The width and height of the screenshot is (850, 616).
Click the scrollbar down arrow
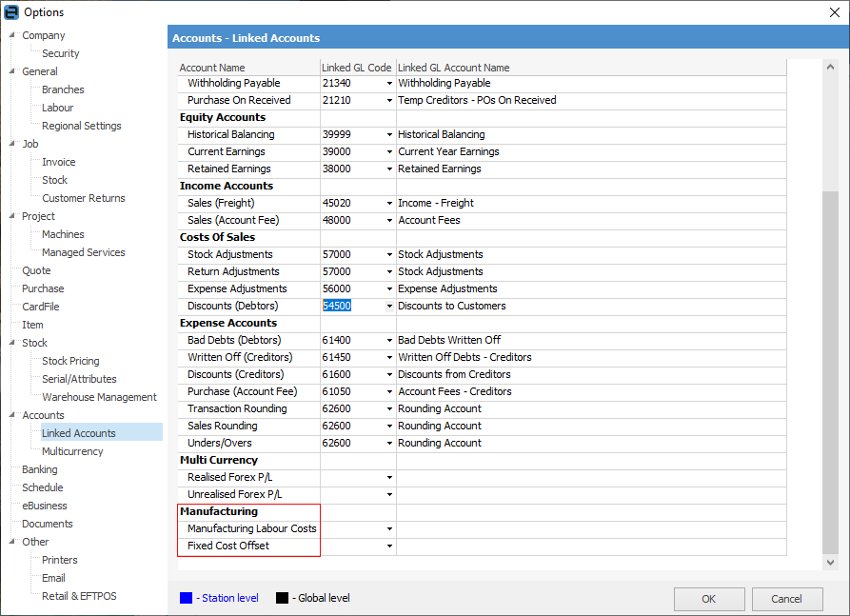[829, 563]
